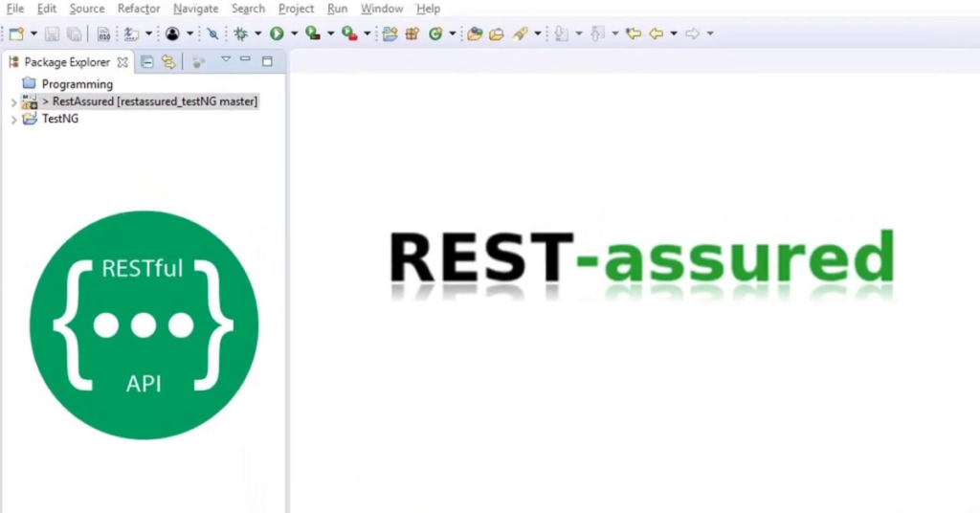Open the Run button dropdown arrow
The width and height of the screenshot is (980, 513).
point(295,33)
